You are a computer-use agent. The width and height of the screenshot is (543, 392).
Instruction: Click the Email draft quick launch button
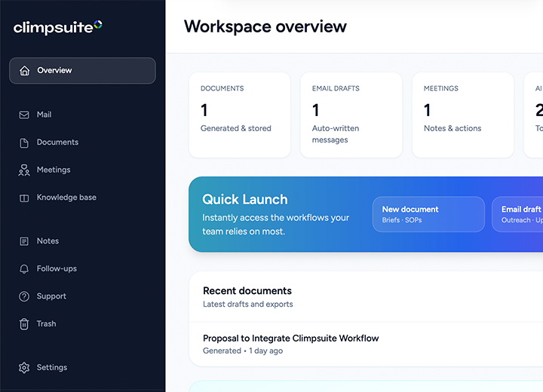point(517,214)
